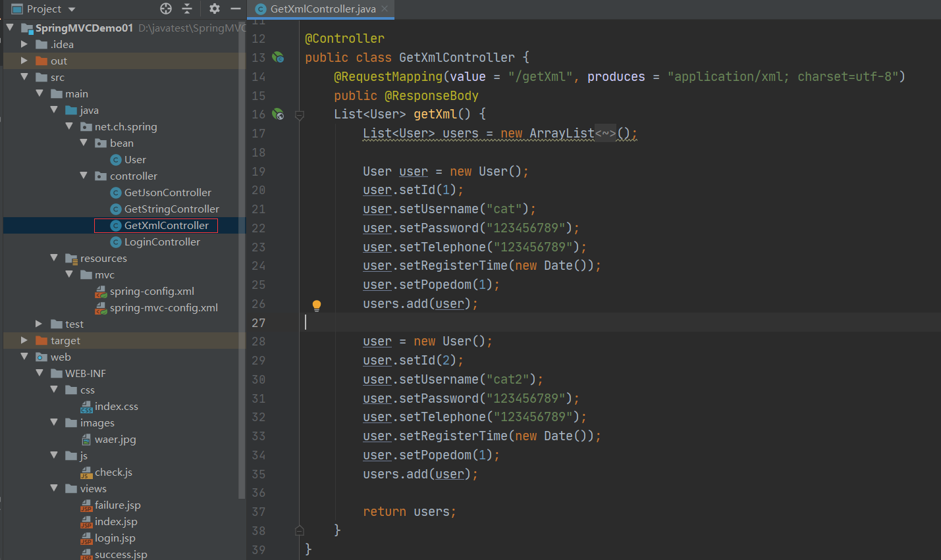Expand the out folder
Image resolution: width=941 pixels, height=560 pixels.
pos(24,61)
